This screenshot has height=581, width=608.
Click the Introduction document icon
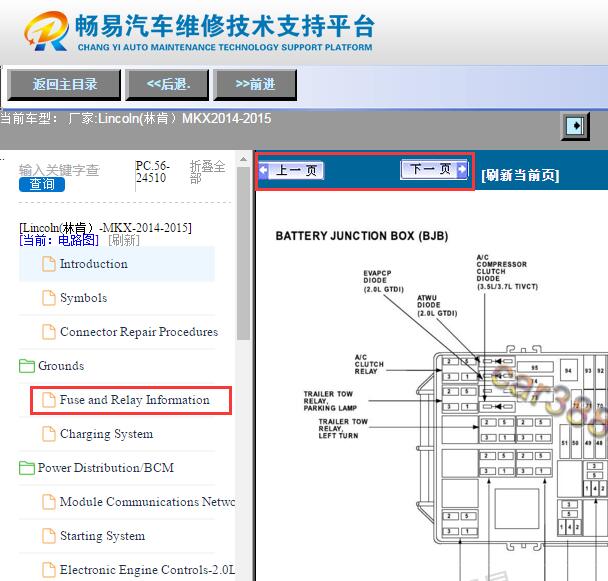48,264
